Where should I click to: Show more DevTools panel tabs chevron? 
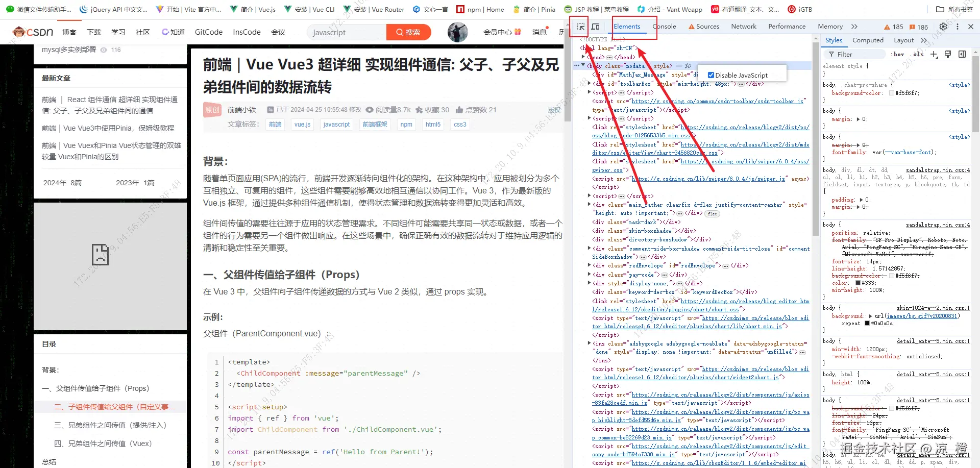[854, 27]
